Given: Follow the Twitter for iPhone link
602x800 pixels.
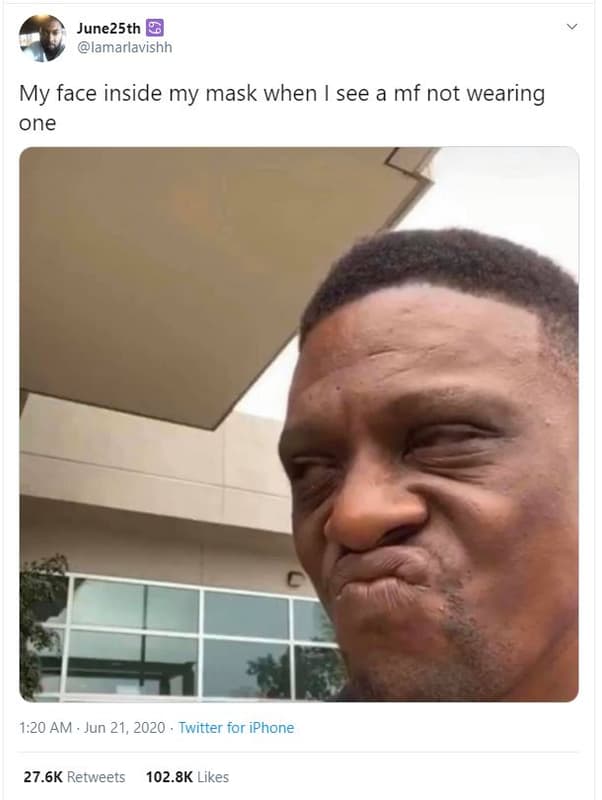Looking at the screenshot, I should coord(236,728).
